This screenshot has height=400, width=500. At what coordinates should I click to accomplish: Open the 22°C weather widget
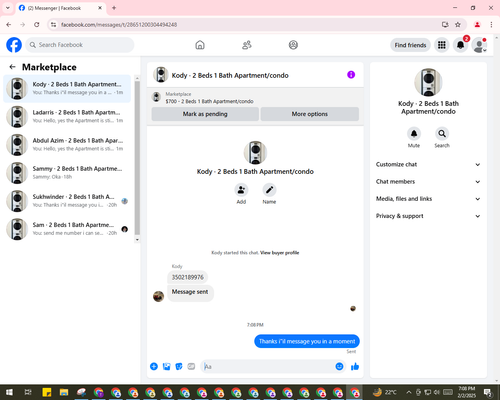pyautogui.click(x=385, y=392)
